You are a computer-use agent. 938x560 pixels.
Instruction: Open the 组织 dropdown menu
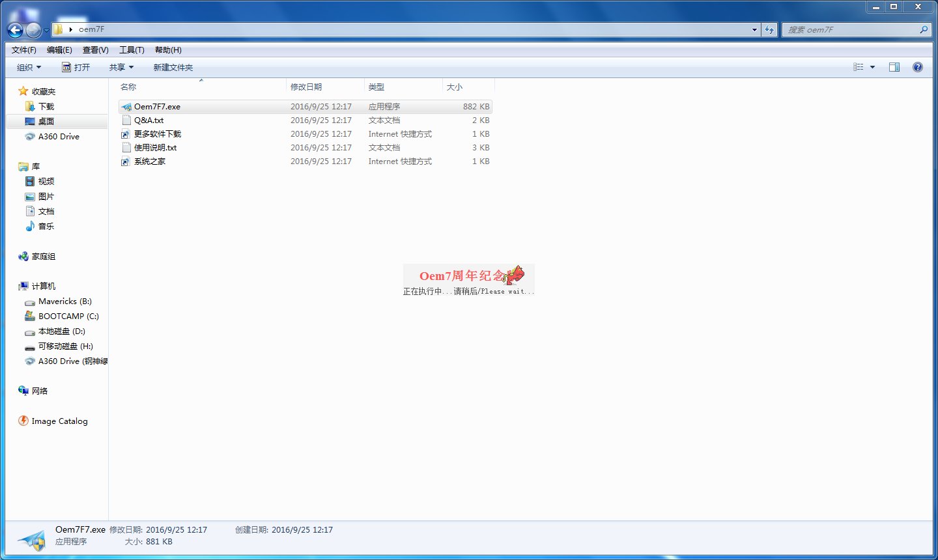pos(27,66)
